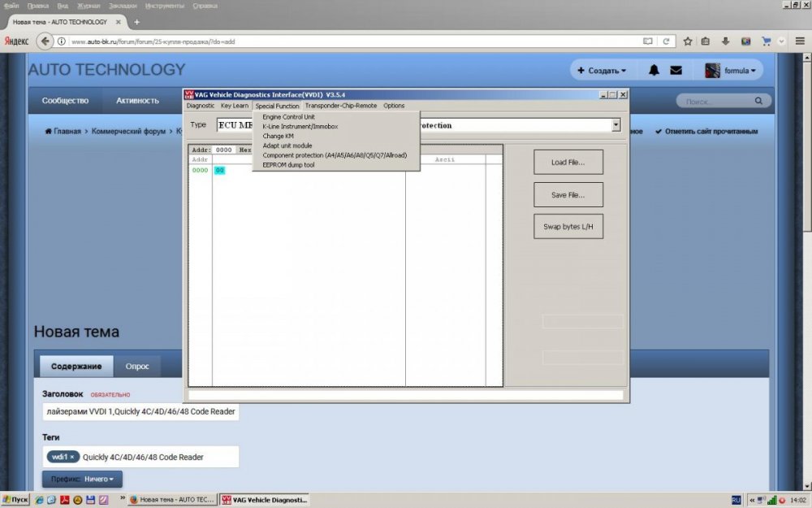Viewport: 812px width, 508px height.
Task: Click Отметить сайт прочитанным link
Action: click(x=706, y=132)
